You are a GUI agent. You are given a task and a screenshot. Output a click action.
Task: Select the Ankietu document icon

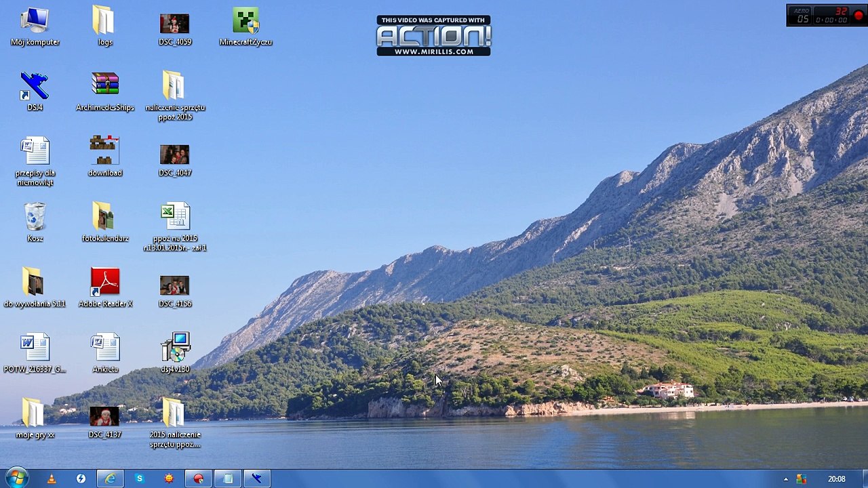(105, 354)
